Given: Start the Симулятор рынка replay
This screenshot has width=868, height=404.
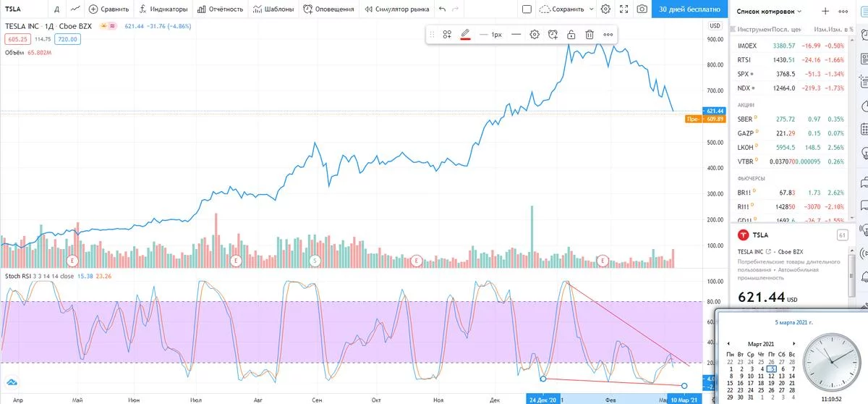Looking at the screenshot, I should point(398,9).
